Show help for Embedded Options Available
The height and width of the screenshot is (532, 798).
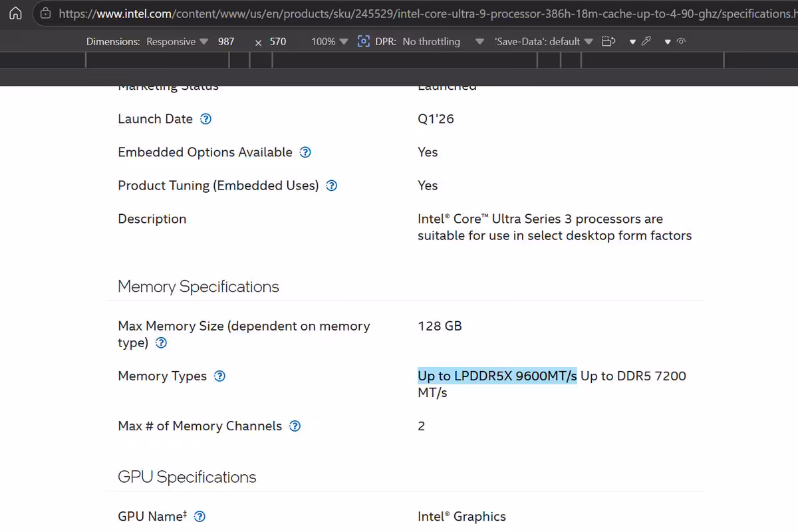point(305,152)
